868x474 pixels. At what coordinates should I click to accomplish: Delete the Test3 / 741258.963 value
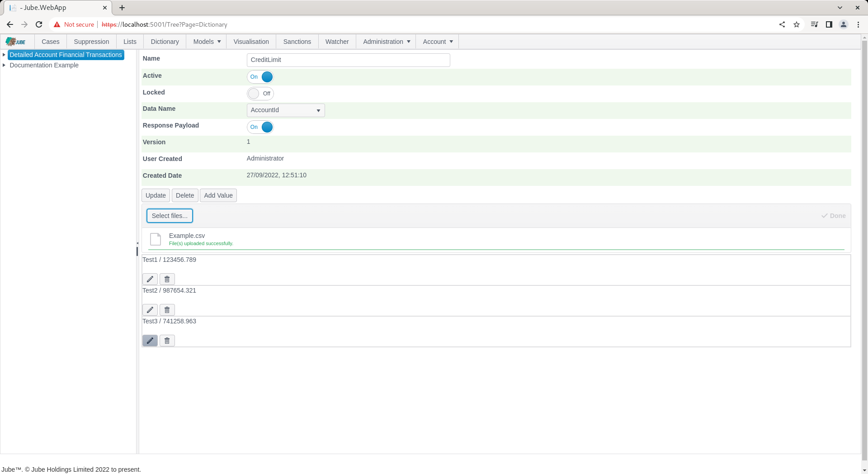[167, 341]
